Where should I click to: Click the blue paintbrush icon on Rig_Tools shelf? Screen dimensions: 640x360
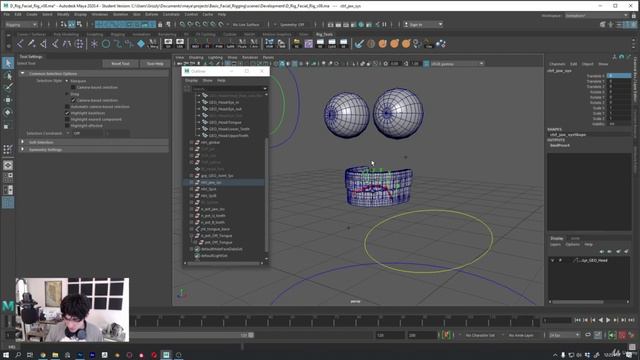click(359, 44)
